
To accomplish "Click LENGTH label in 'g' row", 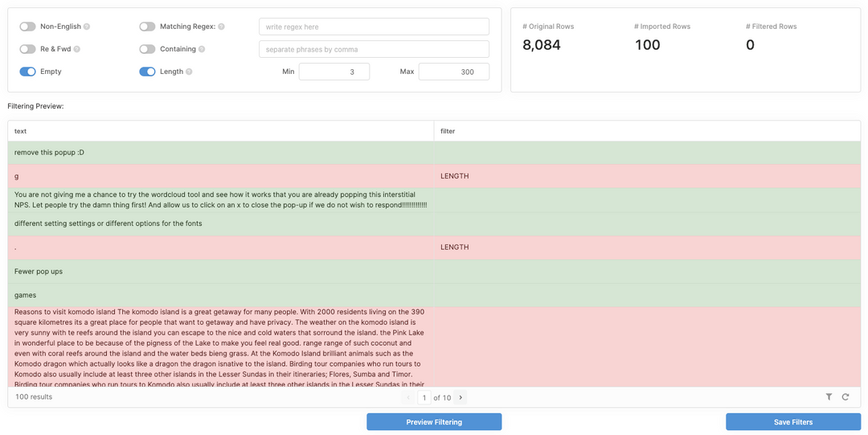I will pos(454,176).
